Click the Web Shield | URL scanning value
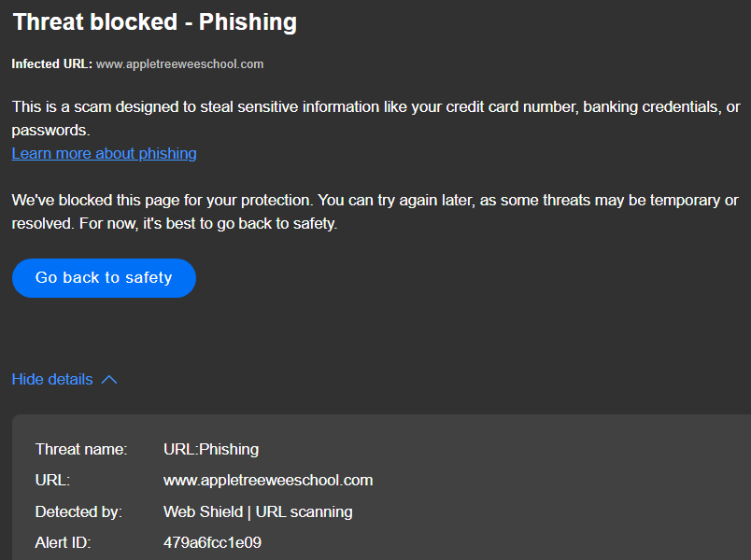Screen dimensions: 751x560 click(x=258, y=511)
